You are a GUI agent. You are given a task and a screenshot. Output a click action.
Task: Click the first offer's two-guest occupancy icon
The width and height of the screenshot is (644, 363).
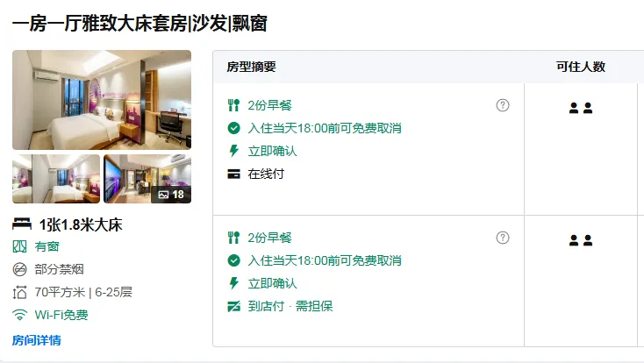point(581,108)
